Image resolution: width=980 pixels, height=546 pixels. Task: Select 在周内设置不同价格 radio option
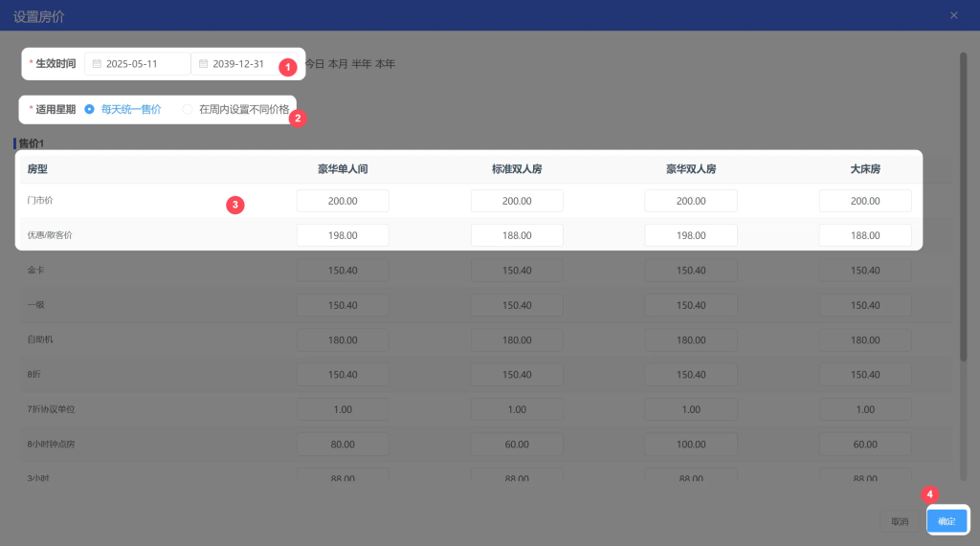[x=188, y=109]
